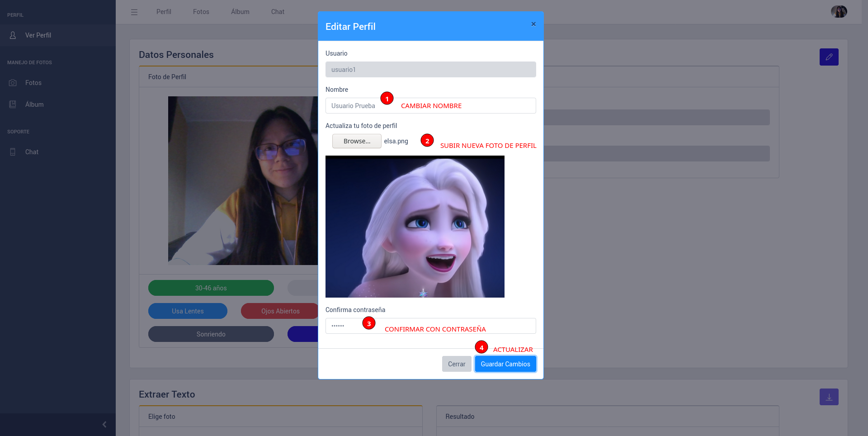868x436 pixels.
Task: Open the Álbum tab in top navigation
Action: pos(240,12)
